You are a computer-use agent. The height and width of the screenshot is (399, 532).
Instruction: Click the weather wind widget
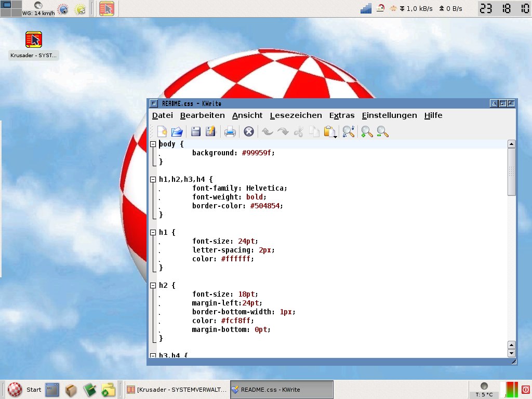[38, 9]
